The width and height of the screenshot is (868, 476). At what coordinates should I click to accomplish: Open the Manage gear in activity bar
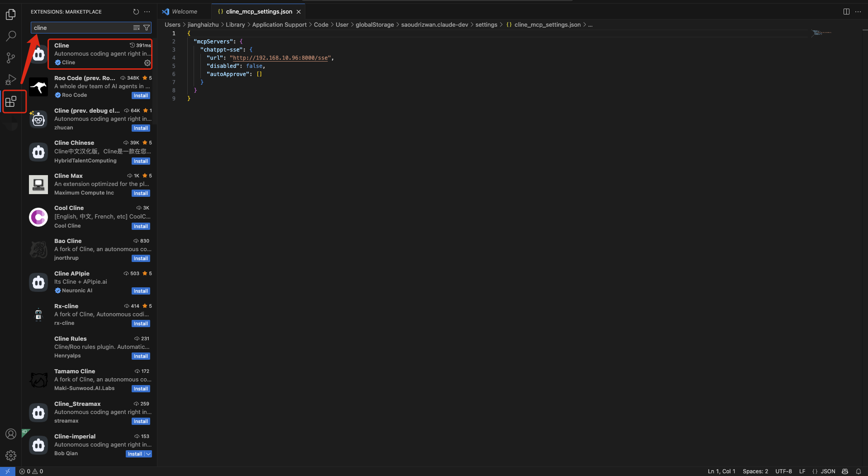pyautogui.click(x=11, y=456)
